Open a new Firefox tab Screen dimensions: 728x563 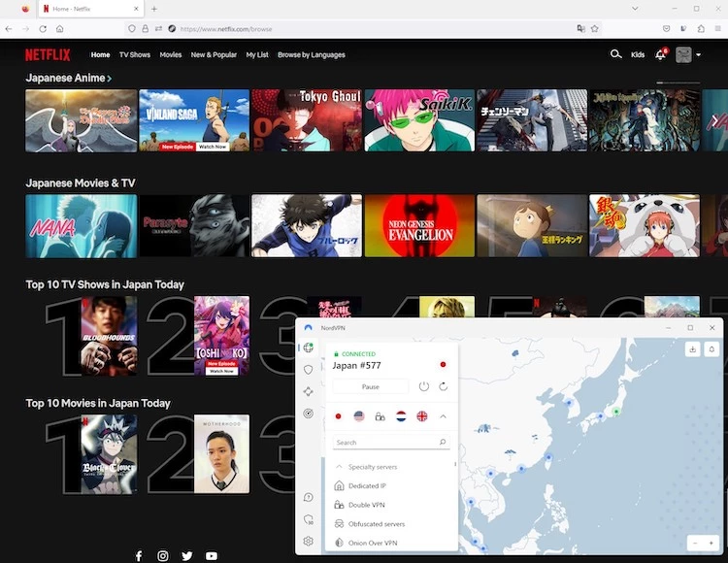[154, 9]
